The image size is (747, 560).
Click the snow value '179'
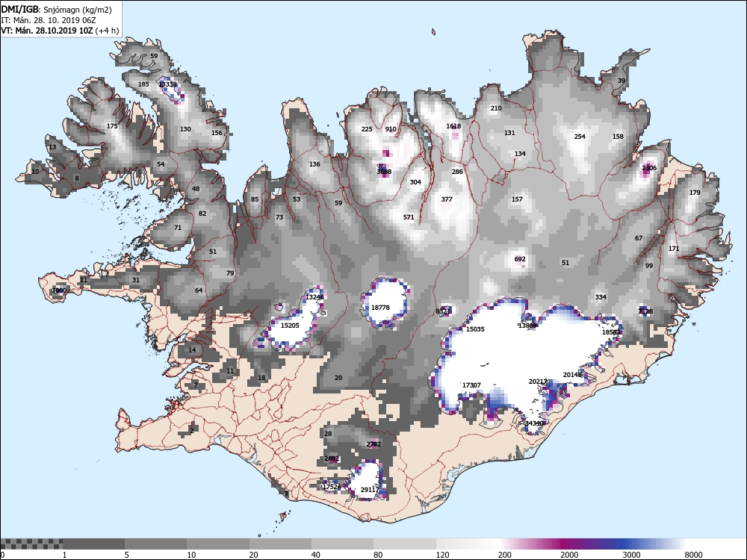(x=695, y=193)
